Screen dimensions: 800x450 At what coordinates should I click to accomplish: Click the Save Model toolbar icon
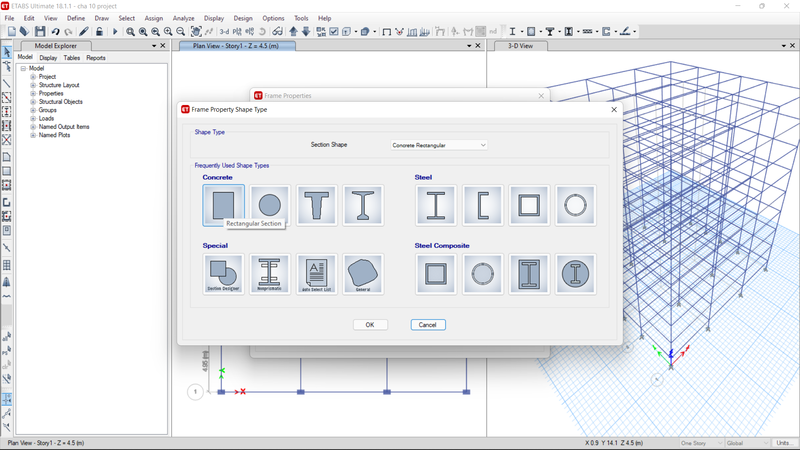(40, 32)
